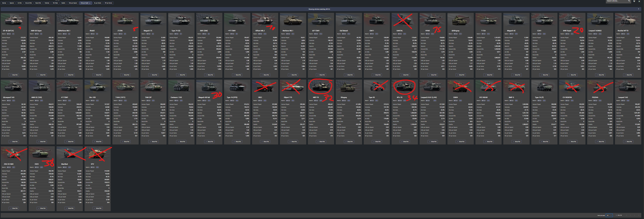Screen dimensions: 644x219
Task: Open the filter icon next to search
Action: tap(634, 1)
